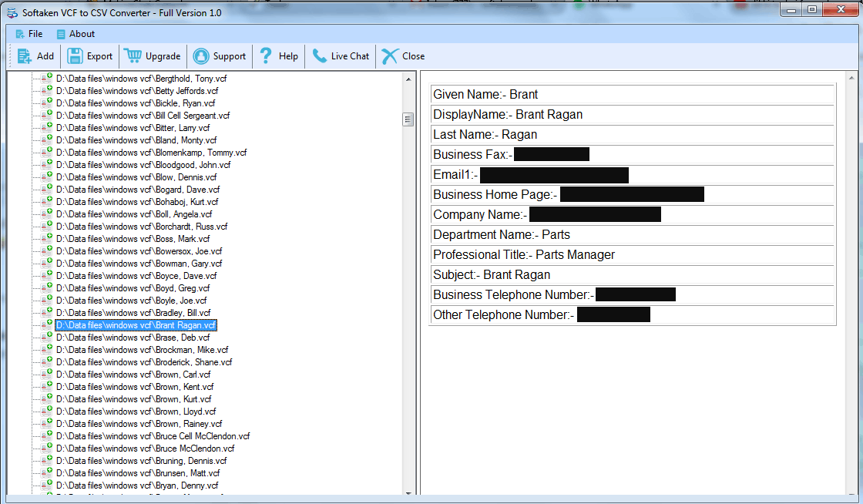This screenshot has height=504, width=863.
Task: Select Brown, Rainey.vcf entry
Action: 139,424
